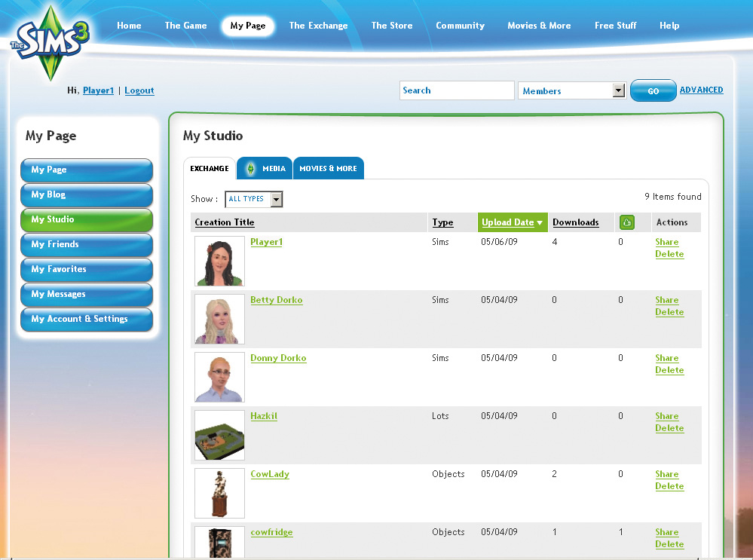
Task: Open Player1 sim thumbnail
Action: (219, 262)
